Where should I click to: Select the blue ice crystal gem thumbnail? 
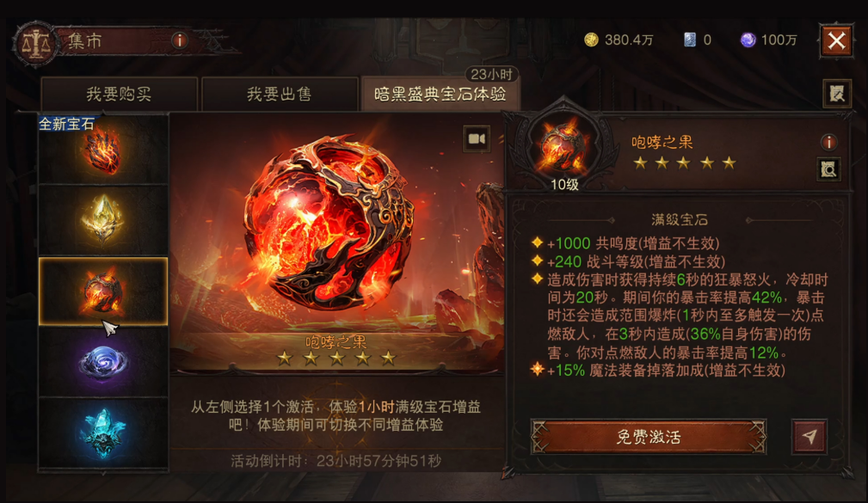(103, 433)
